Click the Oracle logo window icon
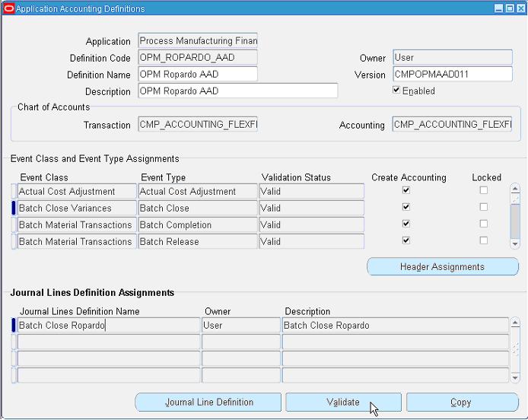528x420 pixels. pos(9,8)
